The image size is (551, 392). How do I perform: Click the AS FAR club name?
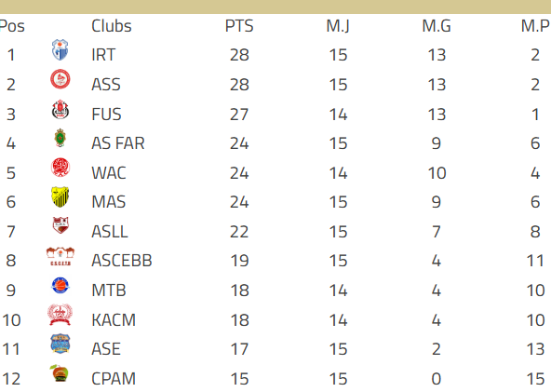click(x=118, y=143)
